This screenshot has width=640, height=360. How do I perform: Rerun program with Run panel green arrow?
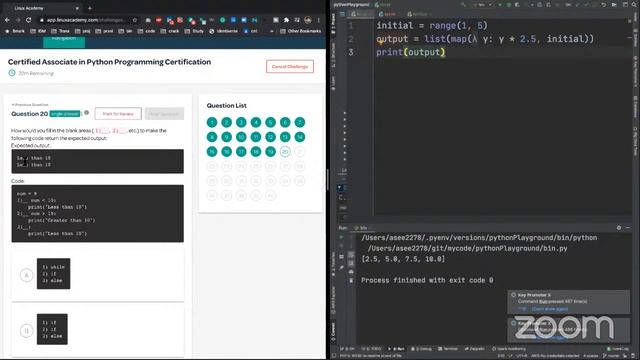coord(342,237)
